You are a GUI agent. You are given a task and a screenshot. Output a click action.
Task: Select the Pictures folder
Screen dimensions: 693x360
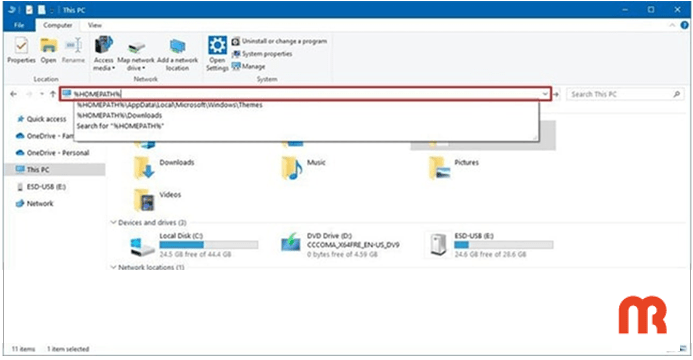click(453, 167)
